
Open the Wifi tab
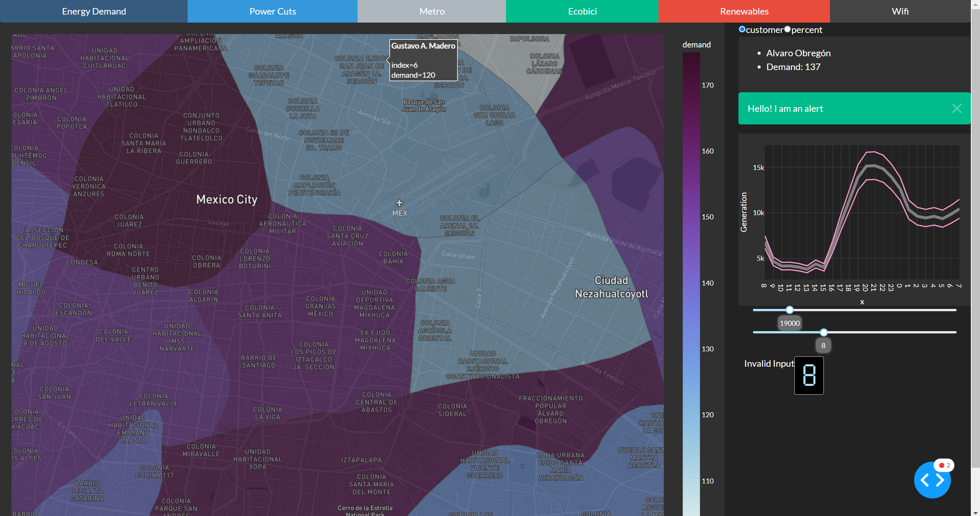pyautogui.click(x=900, y=11)
